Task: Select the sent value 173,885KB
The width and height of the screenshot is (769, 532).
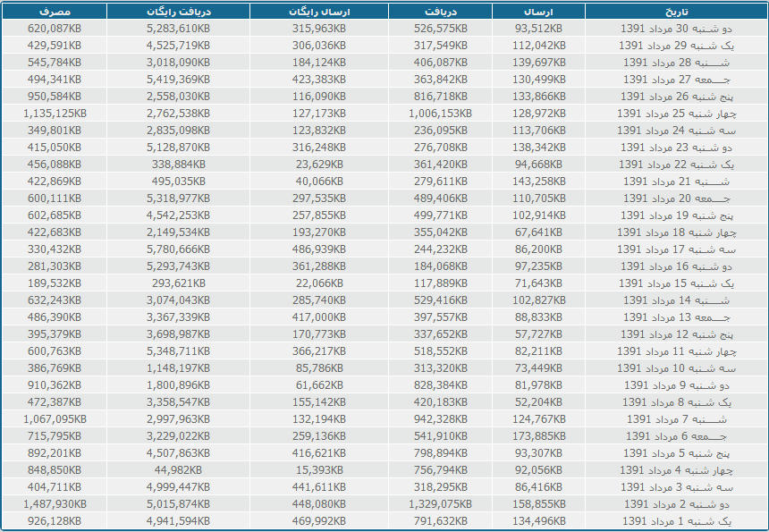Action: (538, 436)
